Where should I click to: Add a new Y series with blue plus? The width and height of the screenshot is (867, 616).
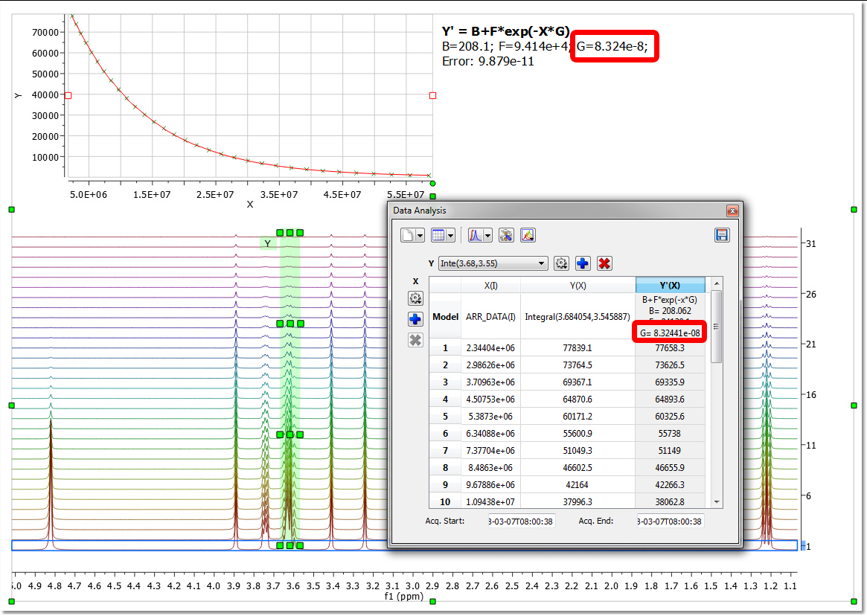pyautogui.click(x=583, y=263)
